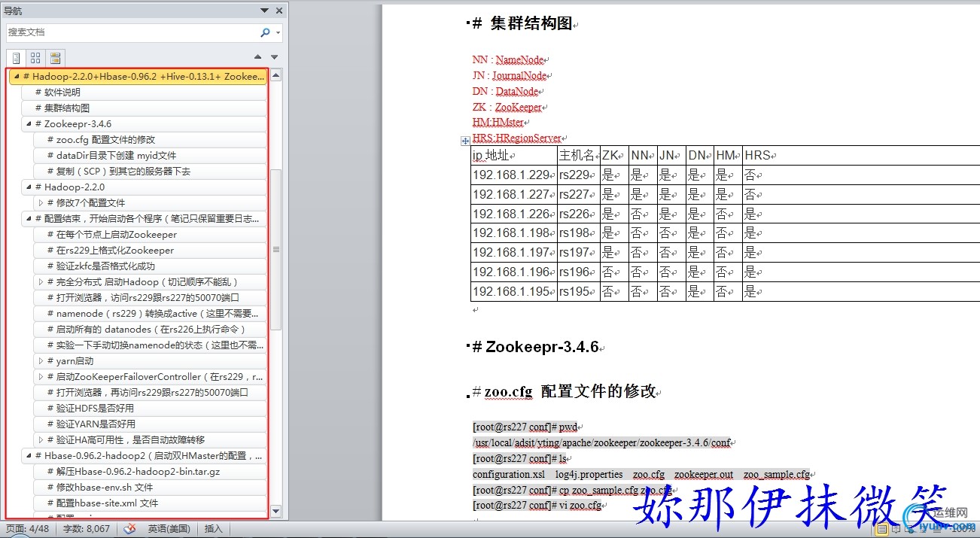Click page count 页面: 4/48 in status bar
Screen dimensions: 980x538
pos(28,529)
